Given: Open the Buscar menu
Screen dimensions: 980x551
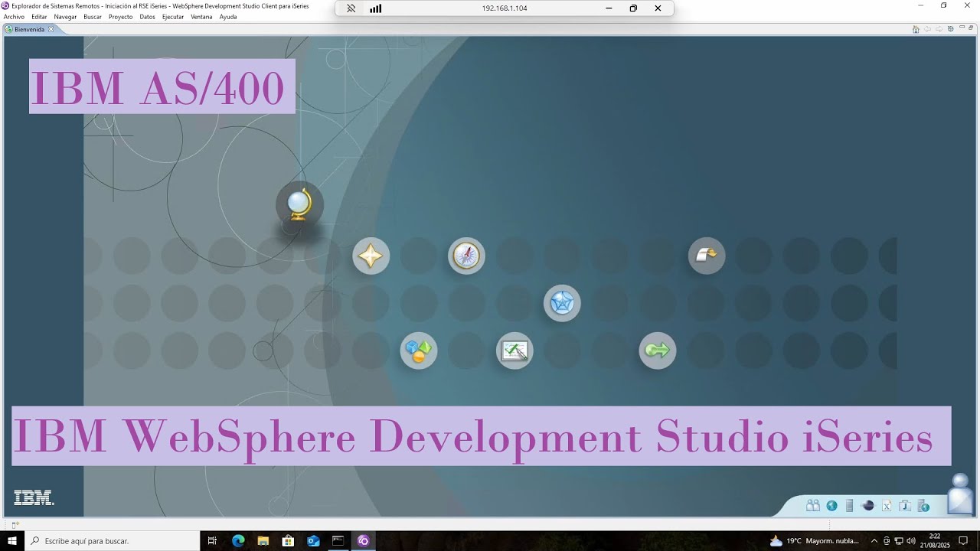Looking at the screenshot, I should pos(93,17).
